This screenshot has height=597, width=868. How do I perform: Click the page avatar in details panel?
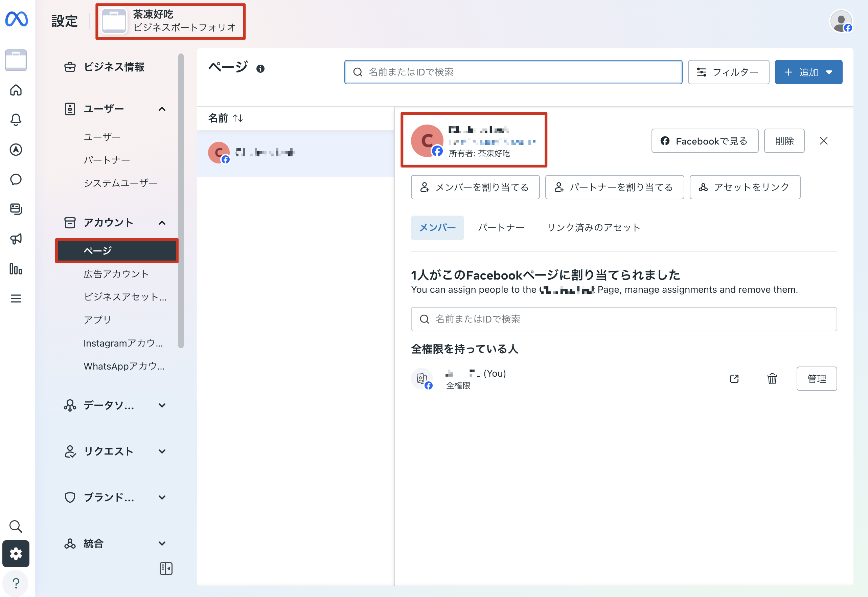(x=427, y=141)
